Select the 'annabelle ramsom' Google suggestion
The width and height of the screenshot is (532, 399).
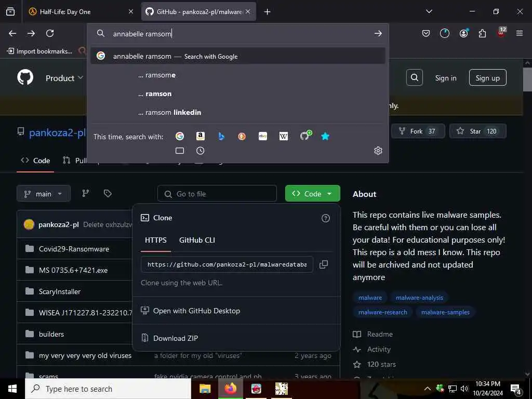click(x=238, y=56)
